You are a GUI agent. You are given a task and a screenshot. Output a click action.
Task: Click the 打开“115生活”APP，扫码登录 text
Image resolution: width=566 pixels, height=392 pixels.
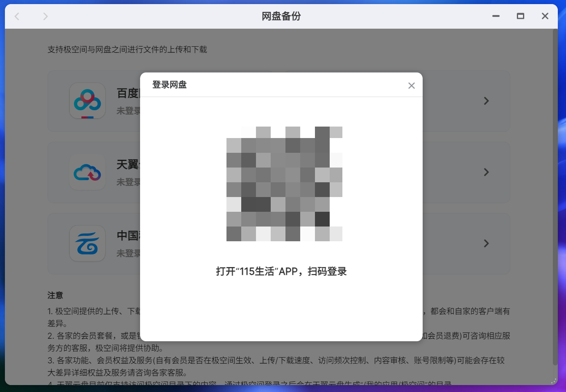tap(281, 272)
